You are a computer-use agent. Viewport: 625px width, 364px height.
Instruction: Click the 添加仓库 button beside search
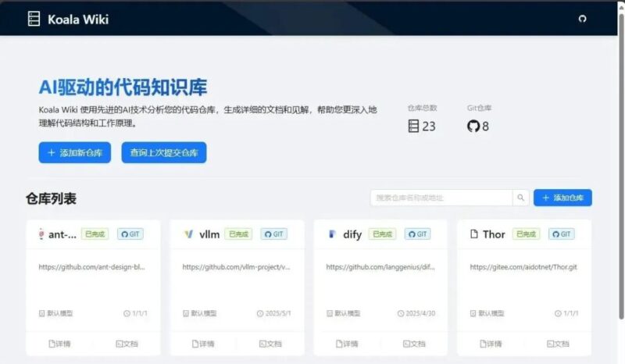tap(562, 198)
